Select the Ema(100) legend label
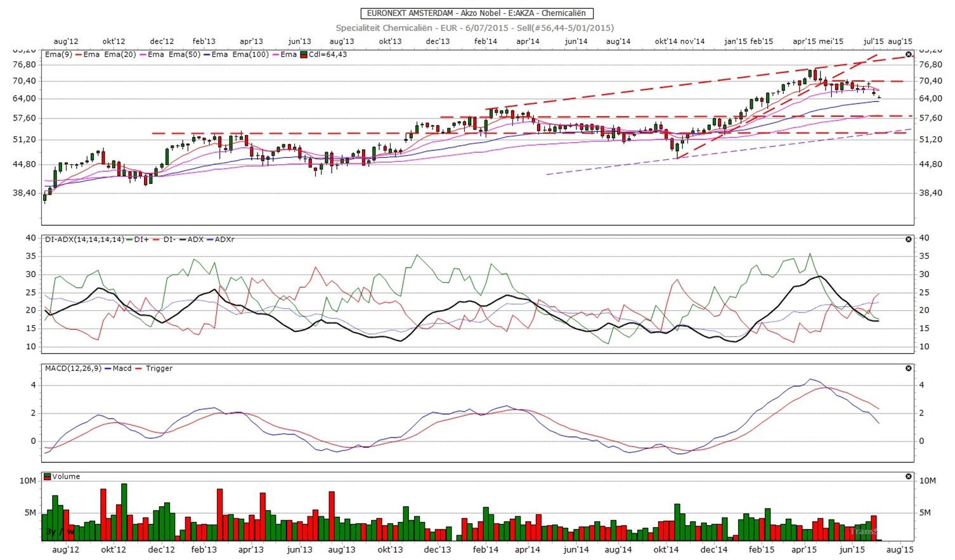The width and height of the screenshot is (955, 560). [x=250, y=55]
